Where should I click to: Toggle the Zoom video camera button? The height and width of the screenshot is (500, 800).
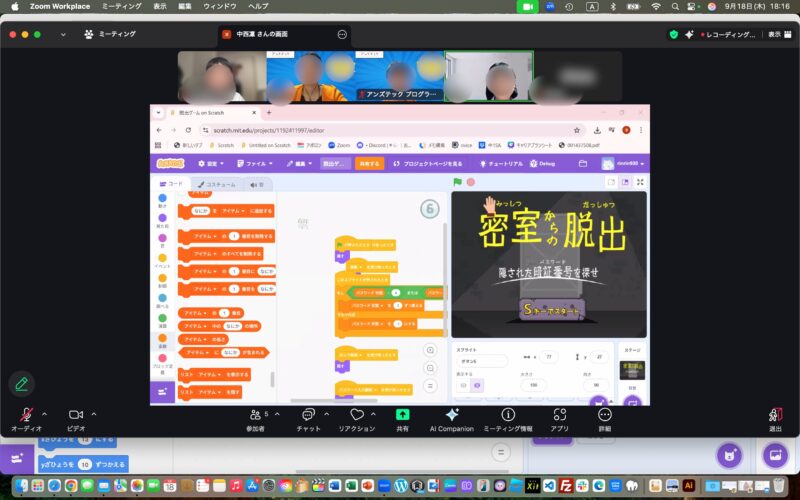click(75, 414)
